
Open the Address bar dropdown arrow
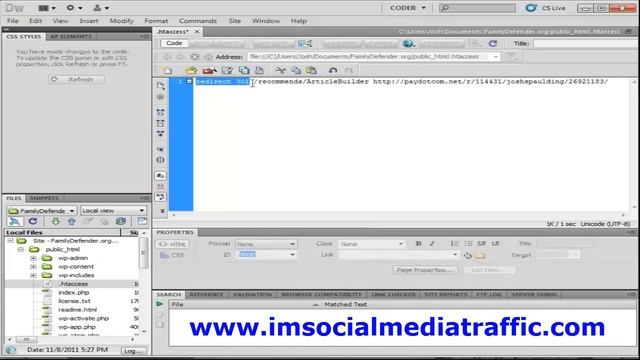(496, 57)
